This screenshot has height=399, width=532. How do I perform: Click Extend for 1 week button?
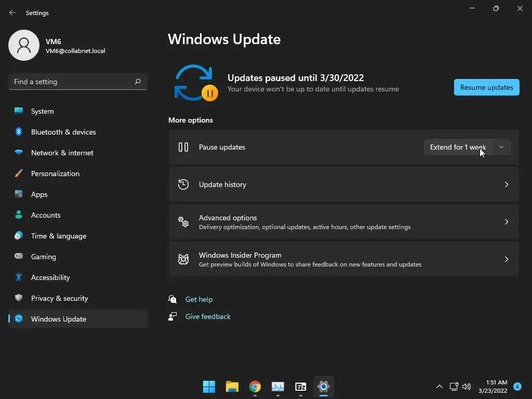(x=458, y=147)
